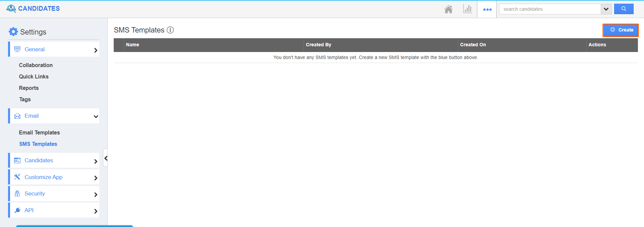
Task: Open Tags settings
Action: [x=25, y=99]
